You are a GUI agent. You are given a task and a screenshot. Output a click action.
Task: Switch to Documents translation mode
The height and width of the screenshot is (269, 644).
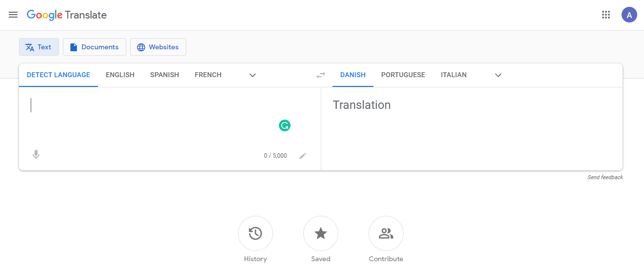[95, 47]
